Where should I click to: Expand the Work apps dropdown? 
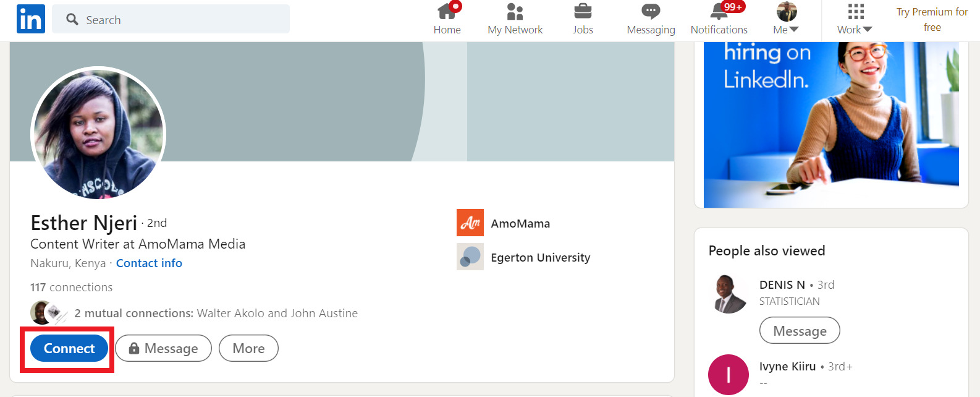[x=855, y=20]
